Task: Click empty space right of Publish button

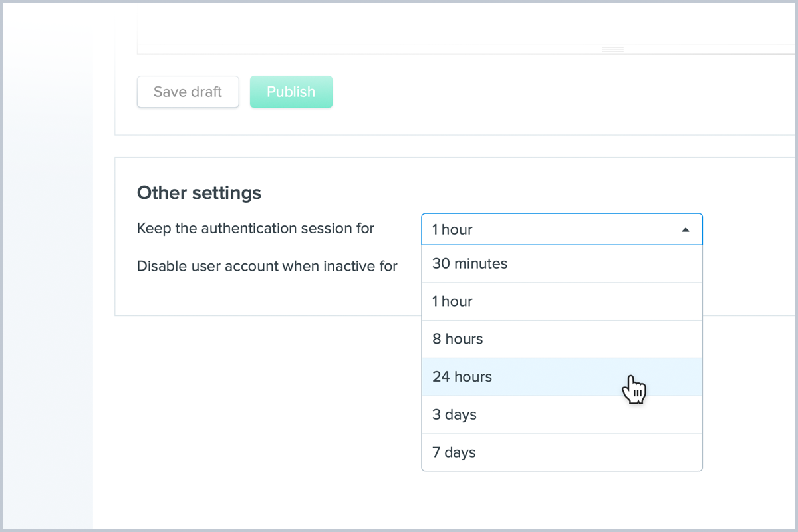Action: (532, 92)
